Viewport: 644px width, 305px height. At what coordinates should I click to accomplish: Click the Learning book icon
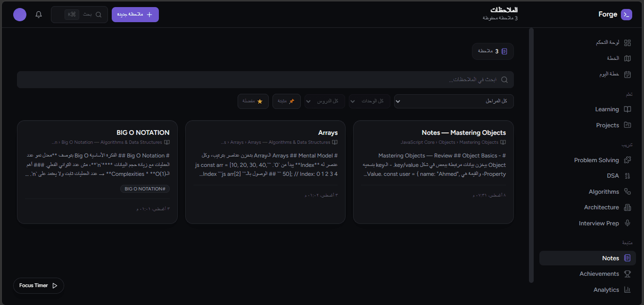pos(627,109)
